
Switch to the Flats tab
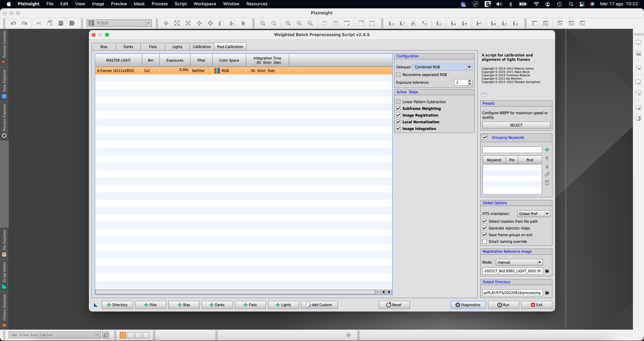point(153,47)
